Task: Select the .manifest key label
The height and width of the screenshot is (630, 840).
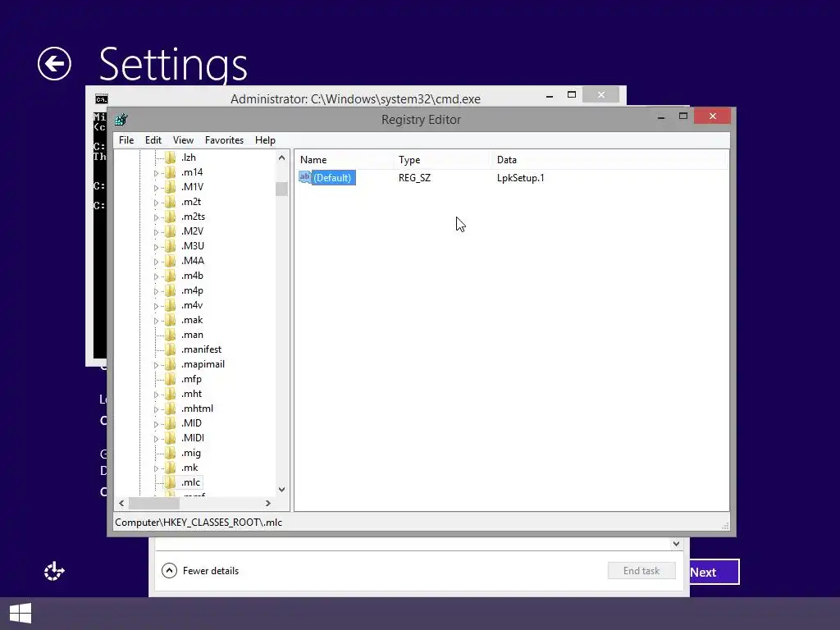Action: click(201, 349)
